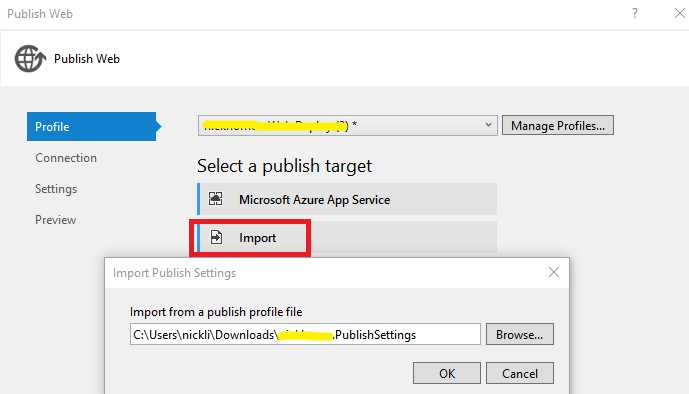This screenshot has width=689, height=394.
Task: Choose the Import publish target
Action: click(x=347, y=237)
